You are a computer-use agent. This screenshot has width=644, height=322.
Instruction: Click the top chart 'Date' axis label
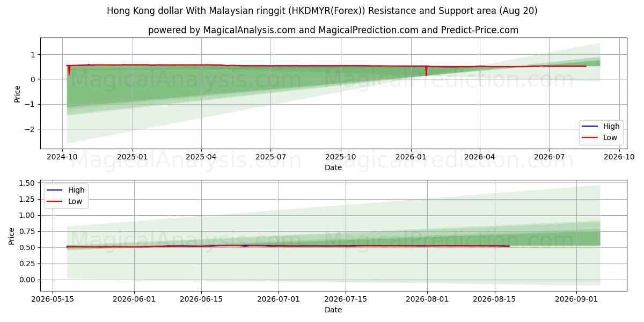pos(333,167)
